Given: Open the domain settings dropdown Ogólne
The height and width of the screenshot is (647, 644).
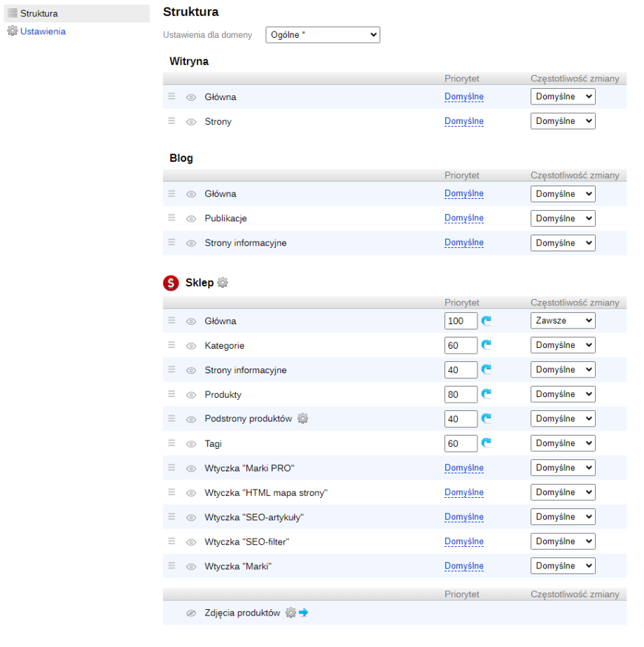Looking at the screenshot, I should (323, 35).
